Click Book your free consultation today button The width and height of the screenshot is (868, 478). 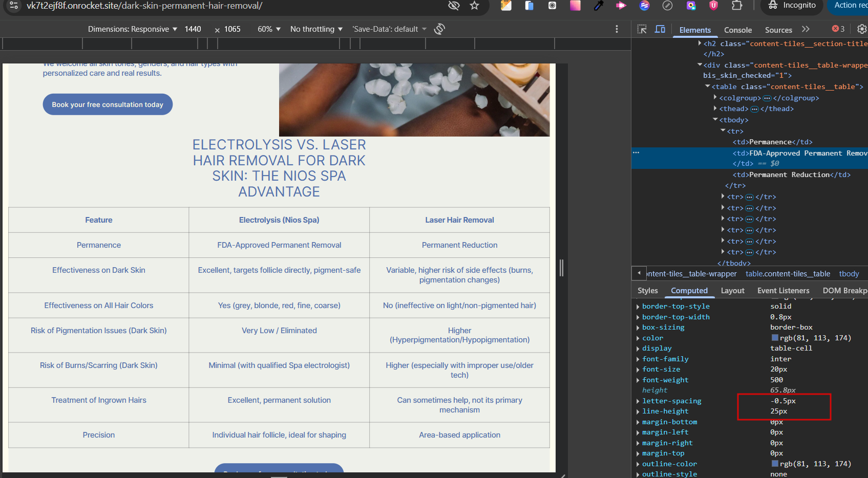pos(108,104)
